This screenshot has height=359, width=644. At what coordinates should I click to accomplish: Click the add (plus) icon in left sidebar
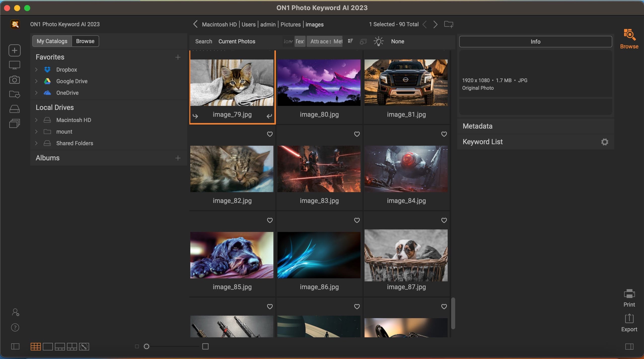point(15,50)
